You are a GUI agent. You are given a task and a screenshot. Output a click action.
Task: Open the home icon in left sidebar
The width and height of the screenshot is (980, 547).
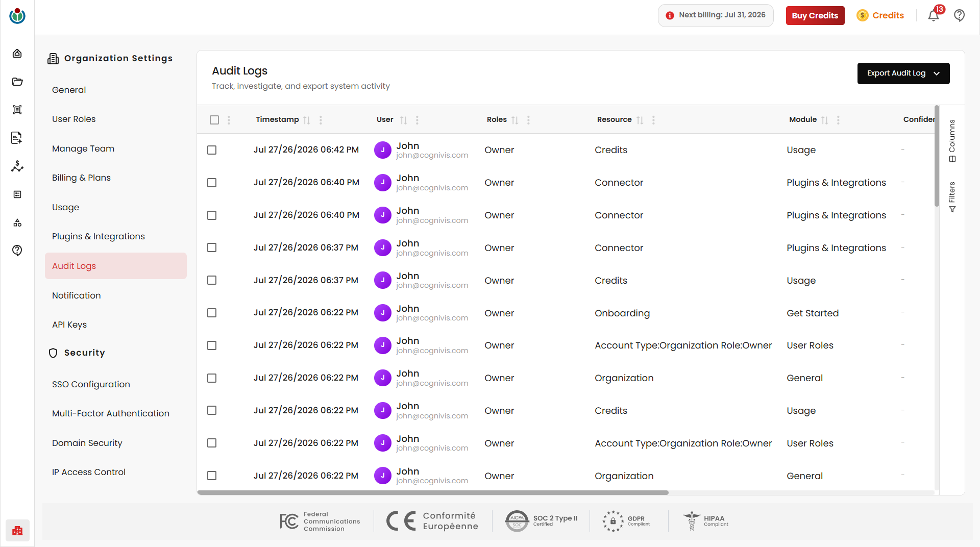click(17, 54)
